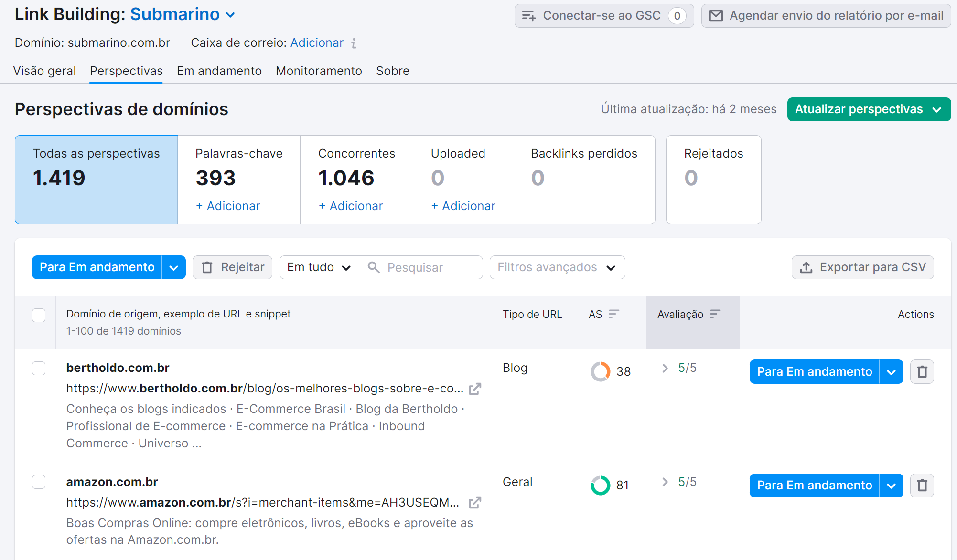Viewport: 957px width, 560px height.
Task: Open Atualizar perspectivas dropdown arrow
Action: coord(937,110)
